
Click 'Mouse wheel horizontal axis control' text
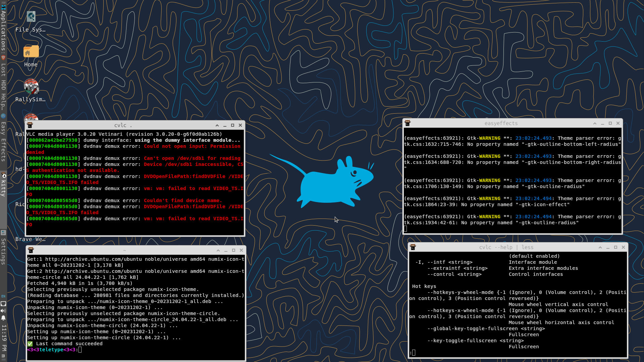click(x=561, y=322)
